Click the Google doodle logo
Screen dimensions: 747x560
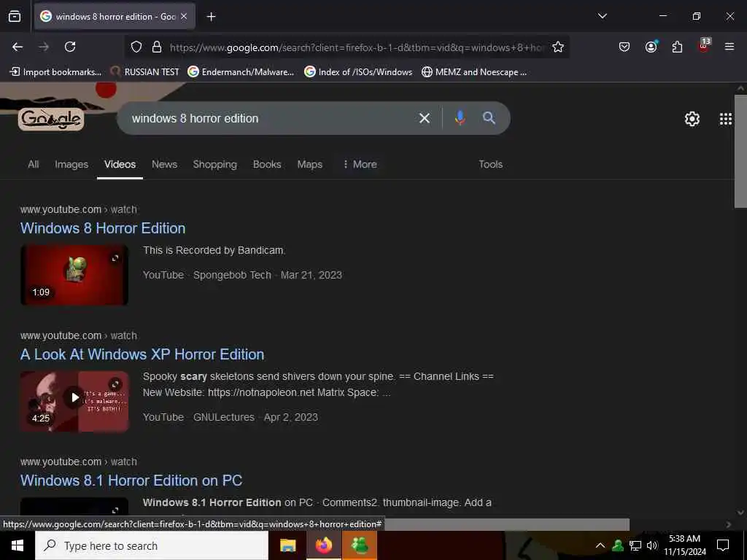tap(51, 119)
